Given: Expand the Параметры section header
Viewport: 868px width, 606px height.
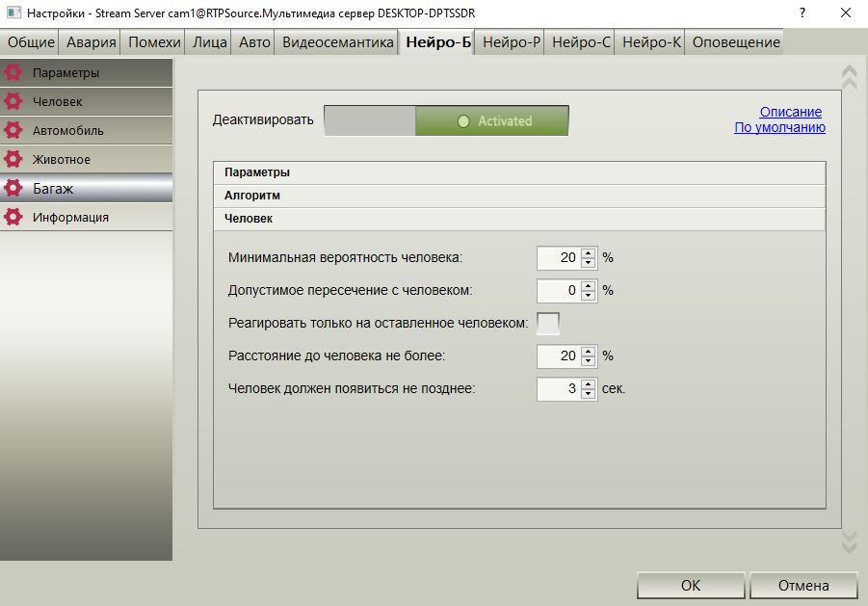Looking at the screenshot, I should [x=519, y=172].
